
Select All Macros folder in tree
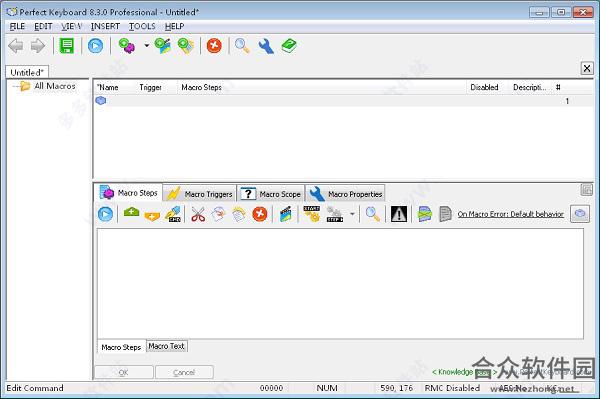point(55,86)
